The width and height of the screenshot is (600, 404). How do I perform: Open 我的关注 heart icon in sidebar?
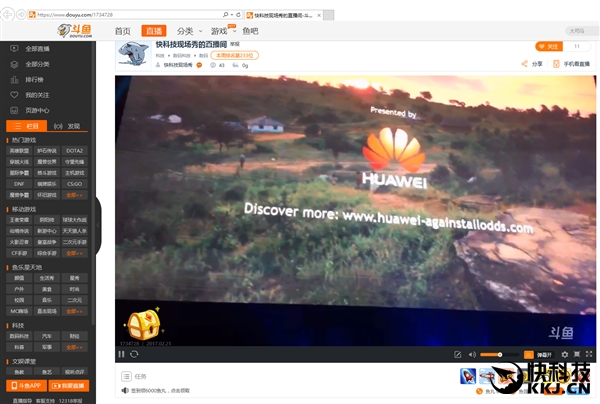(x=36, y=94)
